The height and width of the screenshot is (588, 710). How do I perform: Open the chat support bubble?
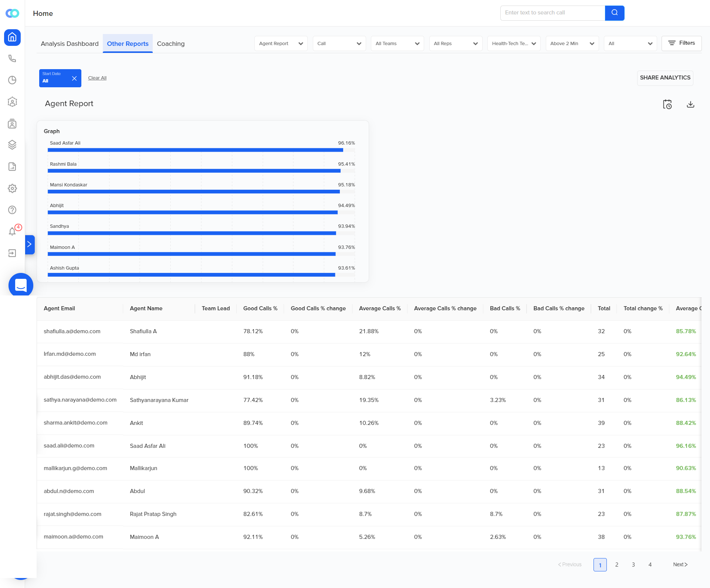[x=21, y=285]
